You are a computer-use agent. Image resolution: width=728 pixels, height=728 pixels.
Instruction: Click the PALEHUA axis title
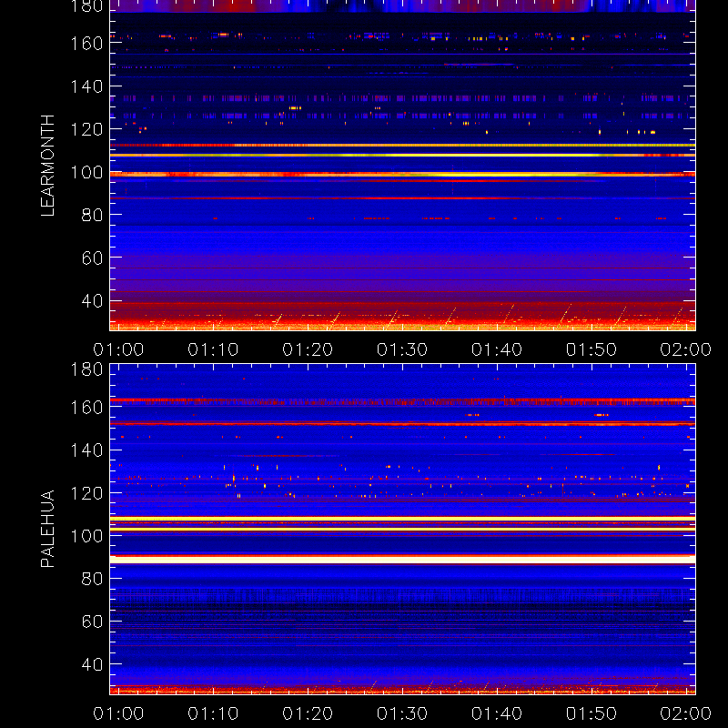pyautogui.click(x=47, y=529)
